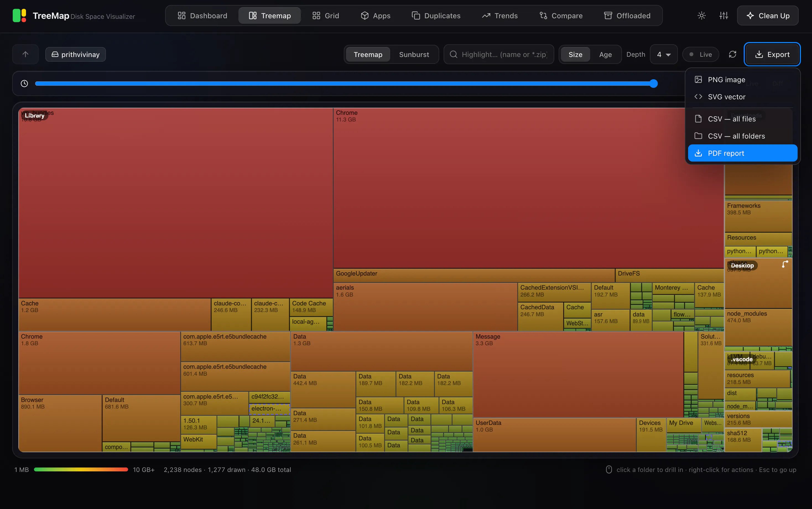This screenshot has height=509, width=812.
Task: Click the timeline clock icon
Action: coord(24,84)
